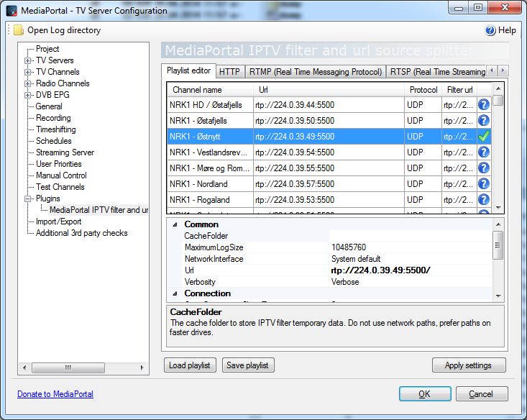Expand the TV Servers tree node
Screen dimensions: 527x420
click(x=27, y=61)
